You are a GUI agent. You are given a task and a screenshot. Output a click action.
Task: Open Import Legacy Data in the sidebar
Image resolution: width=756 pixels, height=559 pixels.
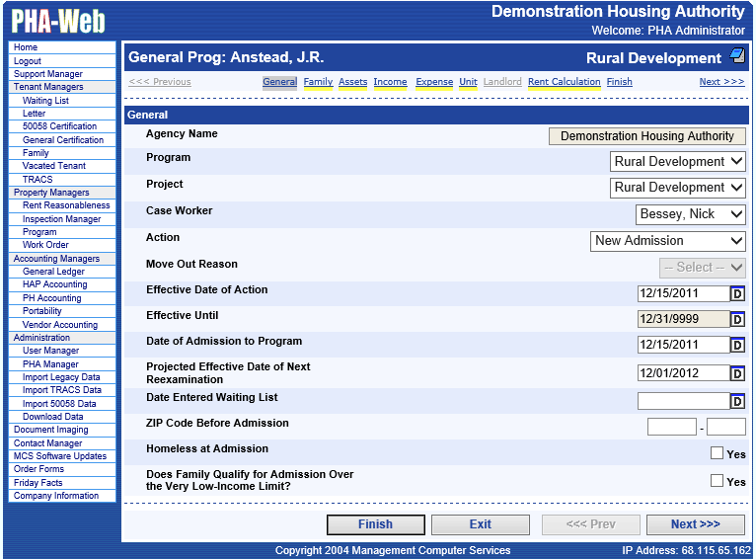click(62, 377)
